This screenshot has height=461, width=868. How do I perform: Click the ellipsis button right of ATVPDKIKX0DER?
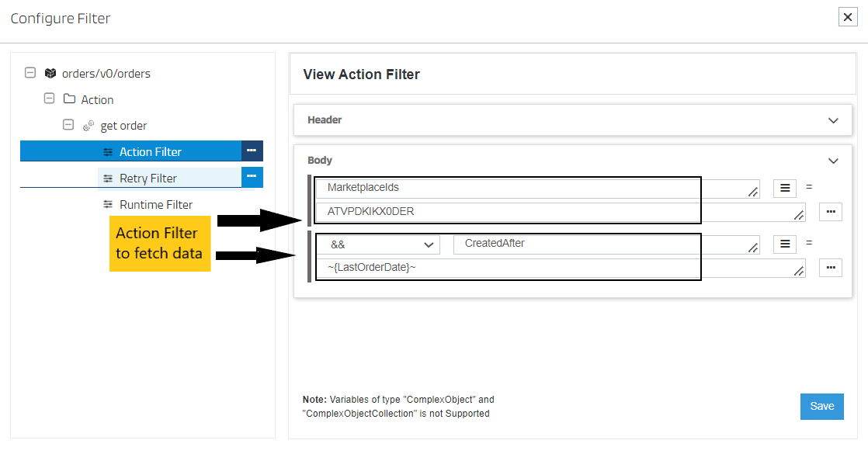click(x=830, y=211)
